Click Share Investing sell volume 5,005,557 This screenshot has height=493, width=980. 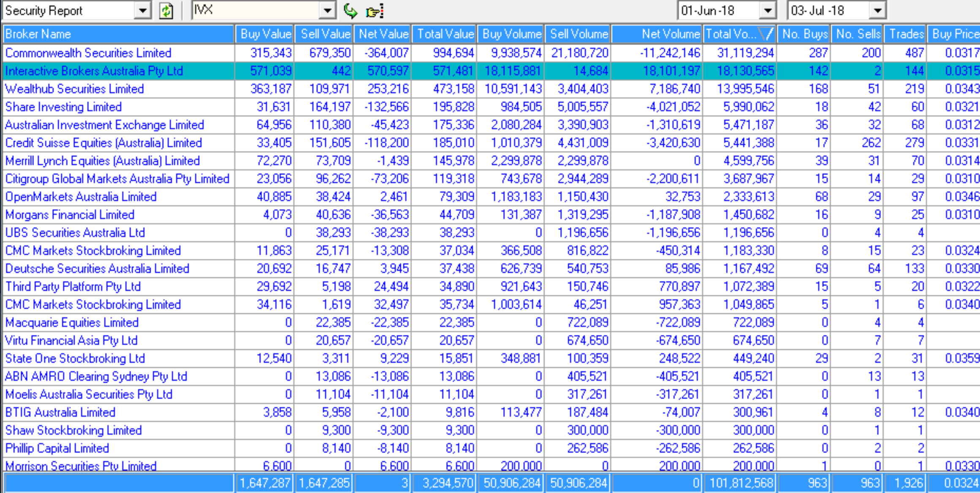point(583,107)
